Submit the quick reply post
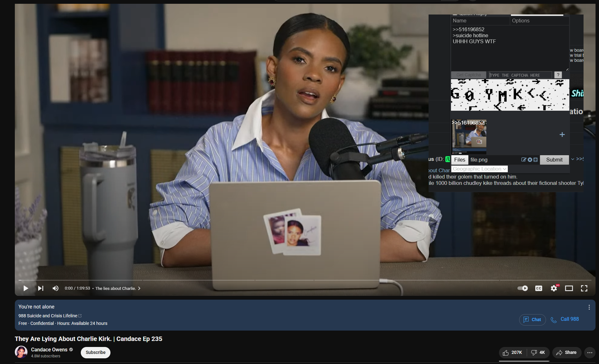599x364 pixels. tap(554, 160)
